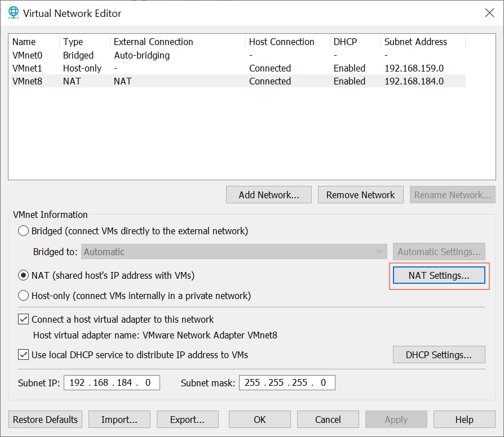504x437 pixels.
Task: Click the DHCP column header
Action: (356, 42)
